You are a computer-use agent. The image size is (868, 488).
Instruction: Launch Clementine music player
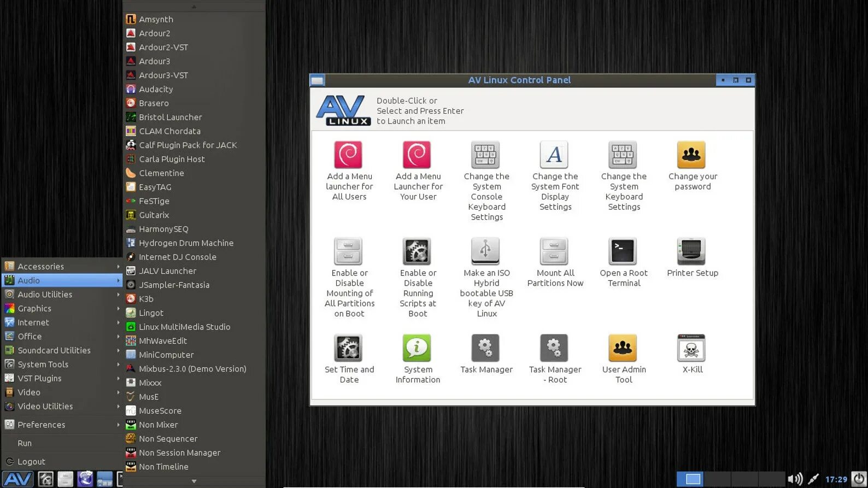pos(194,173)
